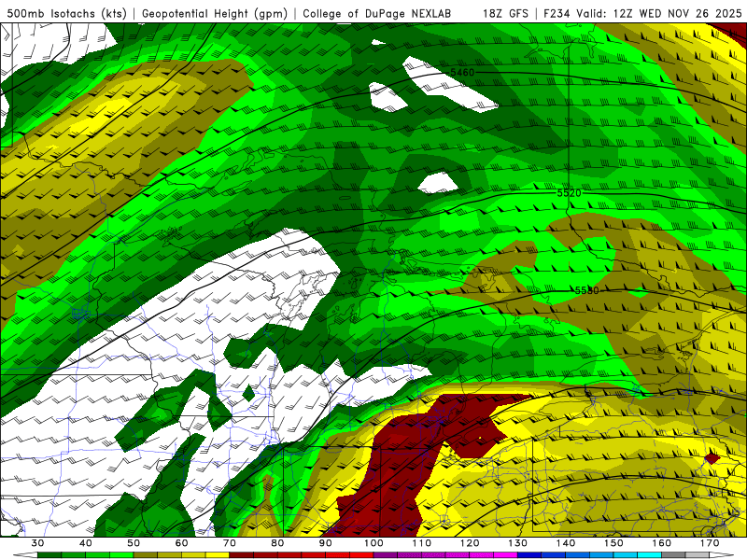Viewport: 747px width, 560px height.
Task: Click the dark green swatch below 30
Action: tap(49, 555)
